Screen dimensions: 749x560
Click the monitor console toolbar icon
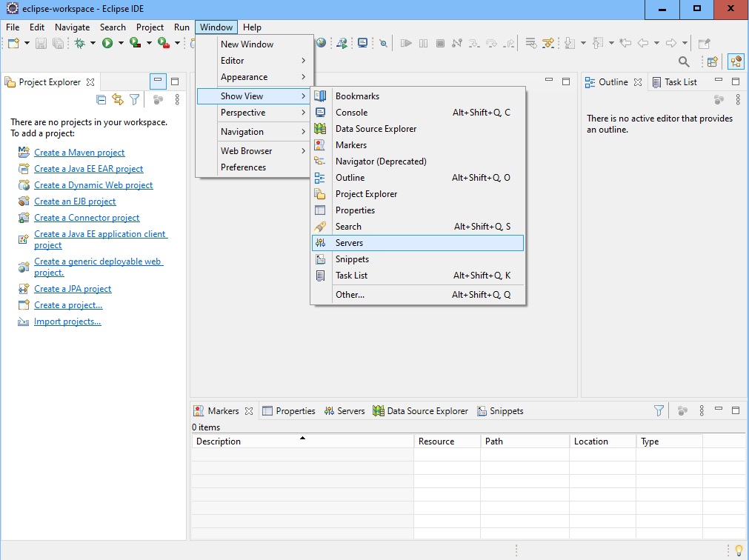(362, 44)
